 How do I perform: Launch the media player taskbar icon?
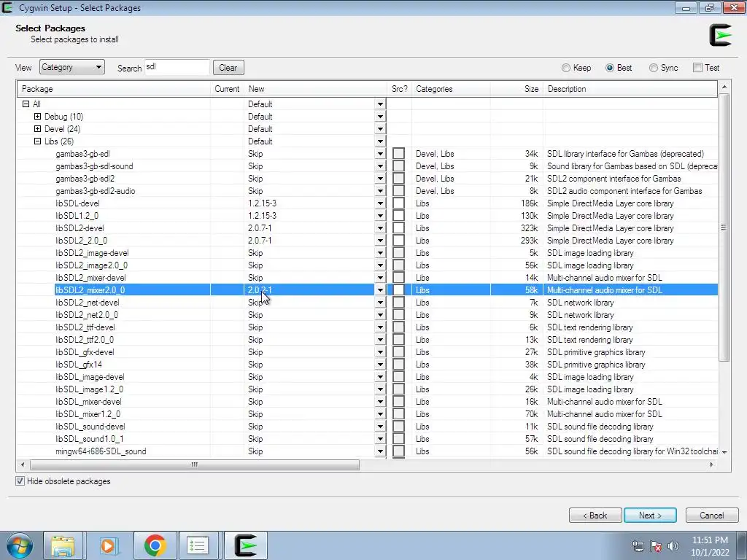(x=108, y=545)
